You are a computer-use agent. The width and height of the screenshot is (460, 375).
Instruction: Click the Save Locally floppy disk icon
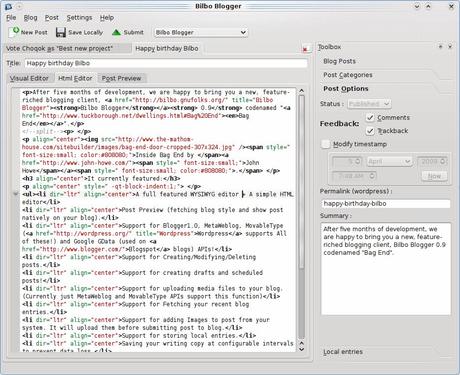click(x=61, y=32)
